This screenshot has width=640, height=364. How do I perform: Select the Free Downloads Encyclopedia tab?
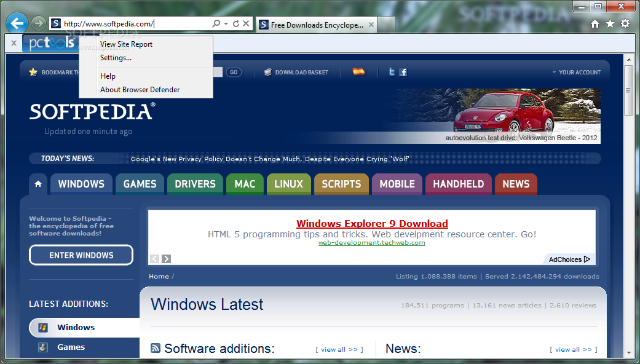[x=317, y=25]
